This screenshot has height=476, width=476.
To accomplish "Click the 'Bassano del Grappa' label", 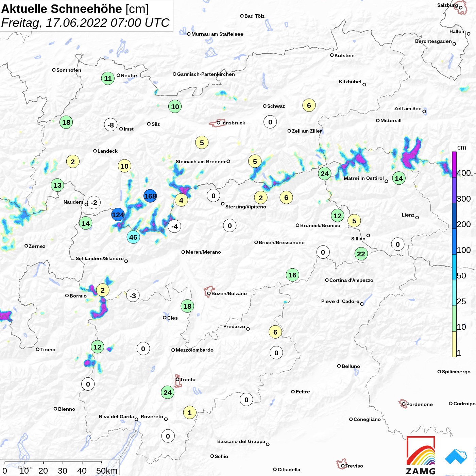I will point(241,441).
